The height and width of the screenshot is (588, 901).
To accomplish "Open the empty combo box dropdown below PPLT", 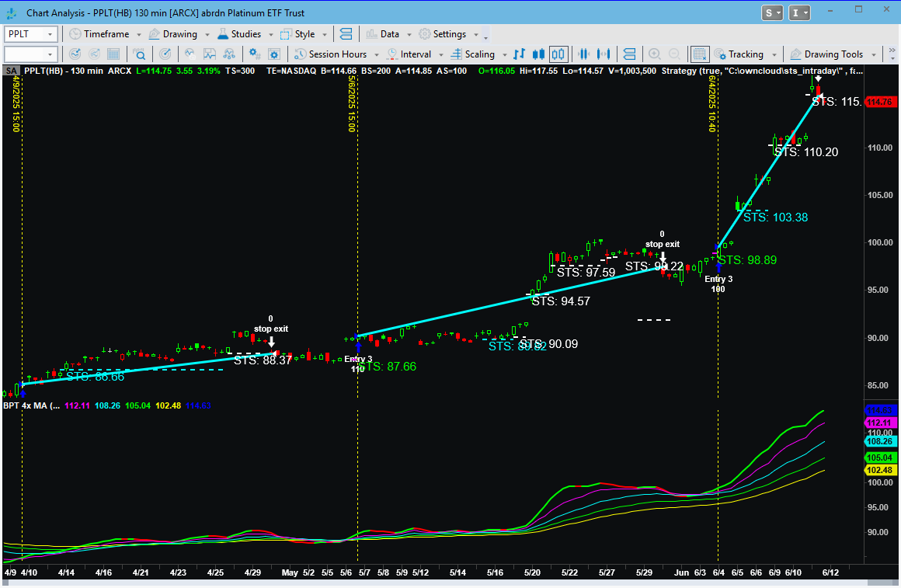I will (50, 54).
